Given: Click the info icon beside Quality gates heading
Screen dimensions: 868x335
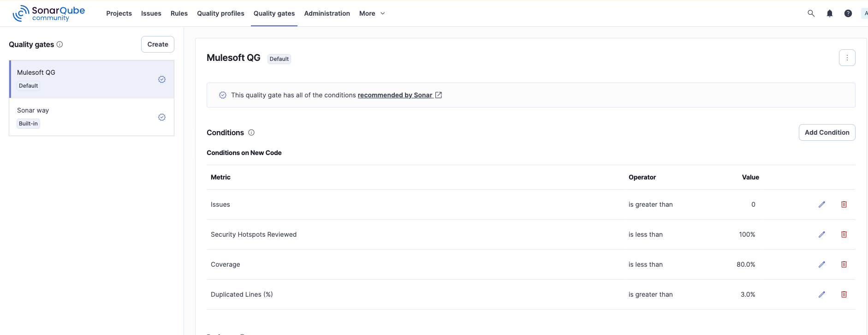Looking at the screenshot, I should [x=59, y=44].
